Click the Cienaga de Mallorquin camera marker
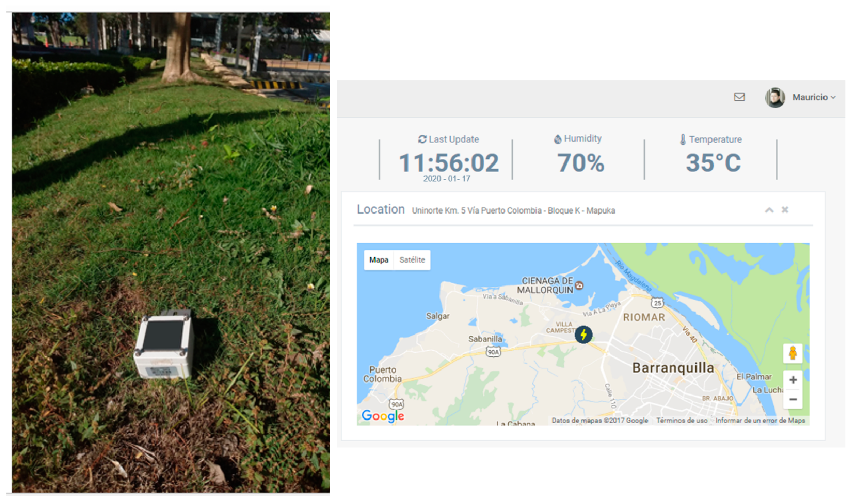Viewport: 855px width, 504px height. tap(579, 286)
